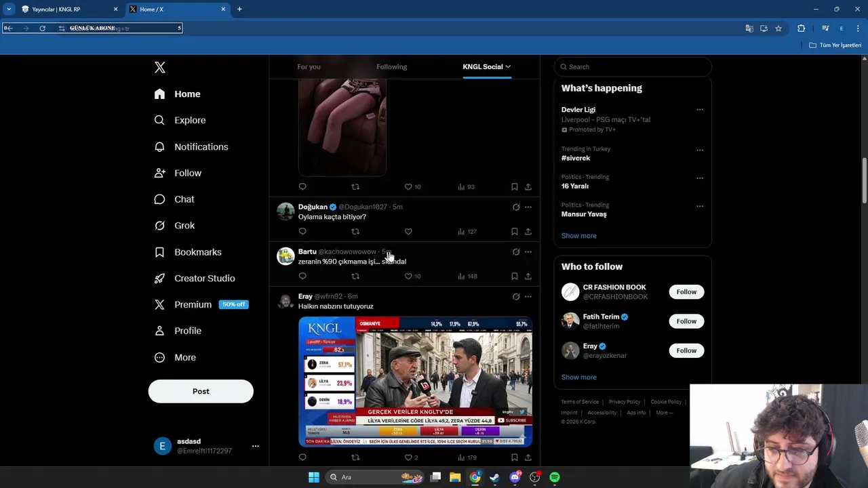Go to Home in the sidebar

178,94
